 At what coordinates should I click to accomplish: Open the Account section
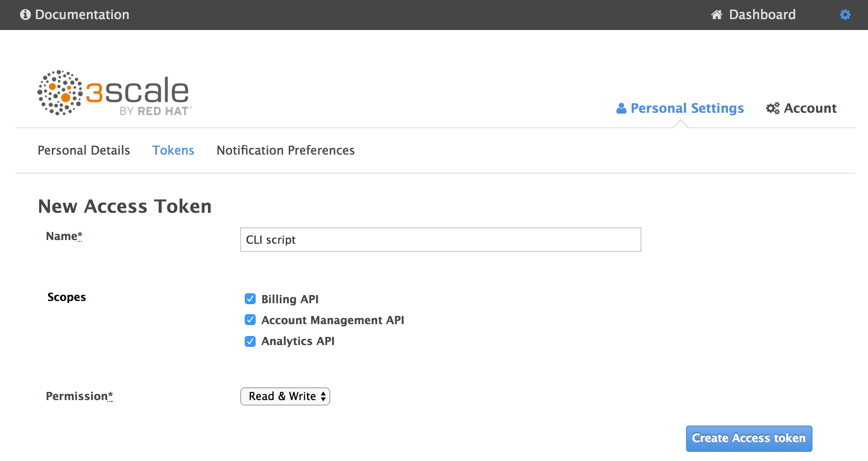(x=810, y=108)
